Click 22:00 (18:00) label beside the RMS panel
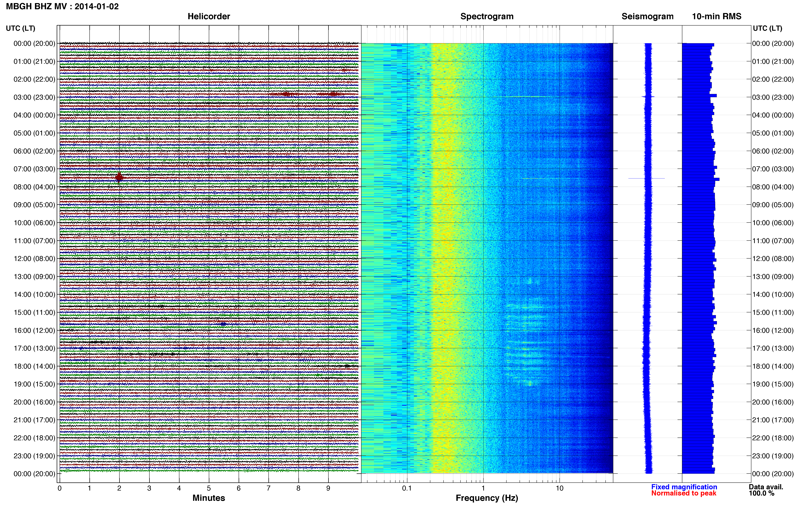 point(773,438)
